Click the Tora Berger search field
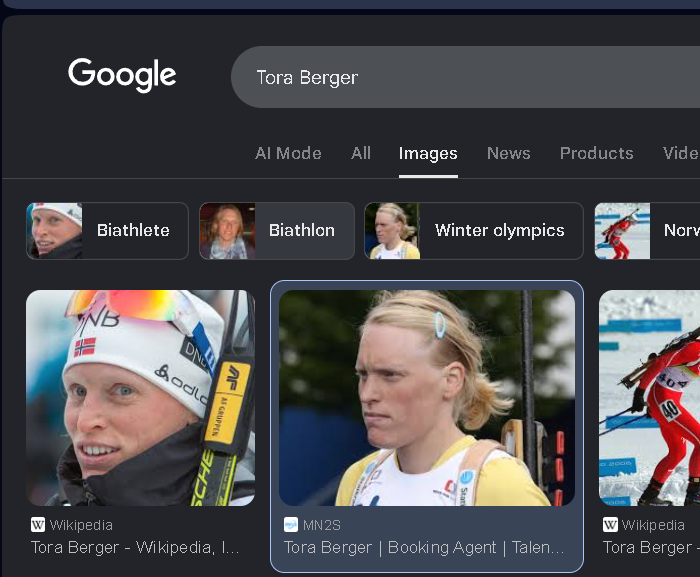 pos(465,77)
